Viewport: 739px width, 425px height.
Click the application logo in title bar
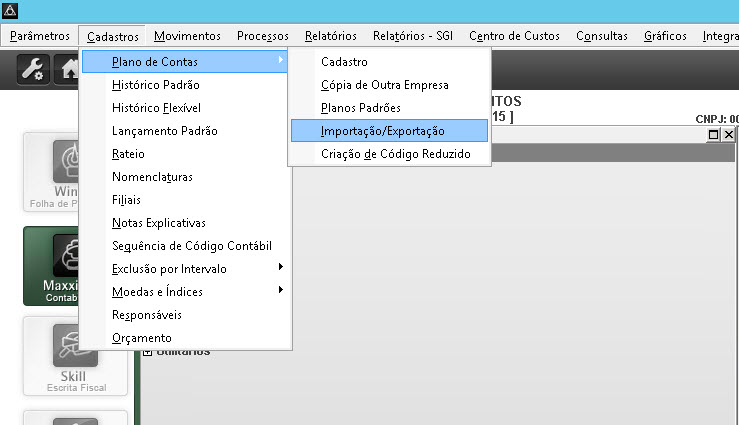click(10, 11)
